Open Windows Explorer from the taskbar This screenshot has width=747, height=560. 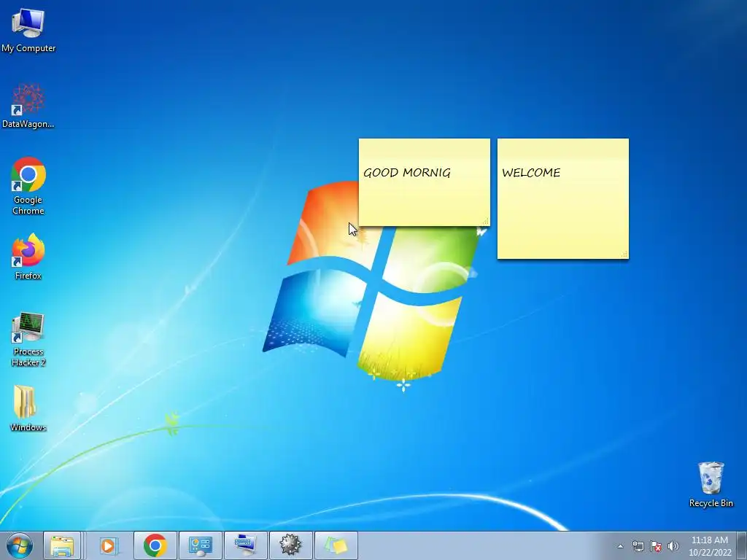click(62, 545)
